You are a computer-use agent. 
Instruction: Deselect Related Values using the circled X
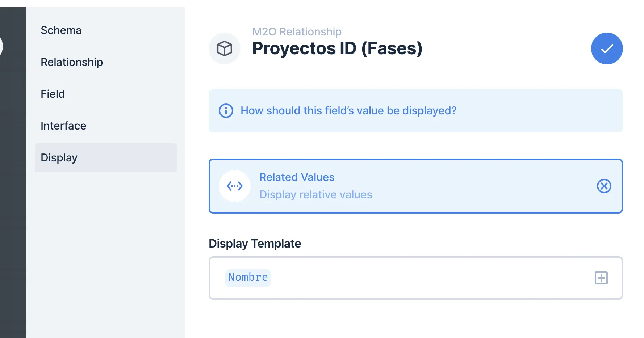click(604, 186)
